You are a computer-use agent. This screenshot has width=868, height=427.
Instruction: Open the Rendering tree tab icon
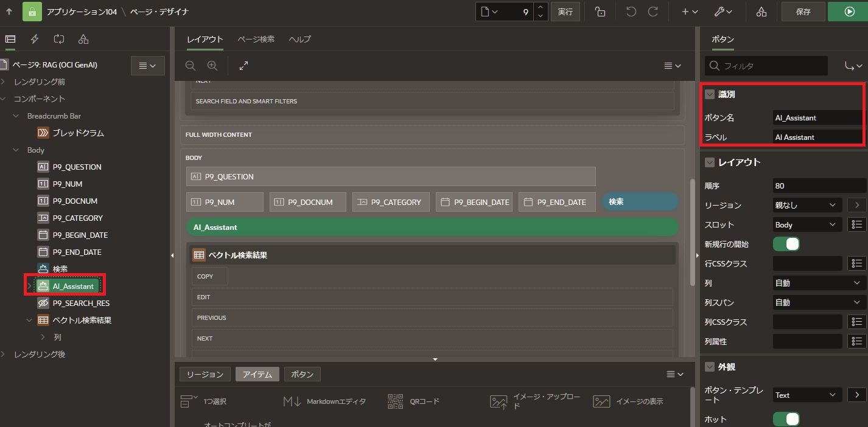[10, 39]
